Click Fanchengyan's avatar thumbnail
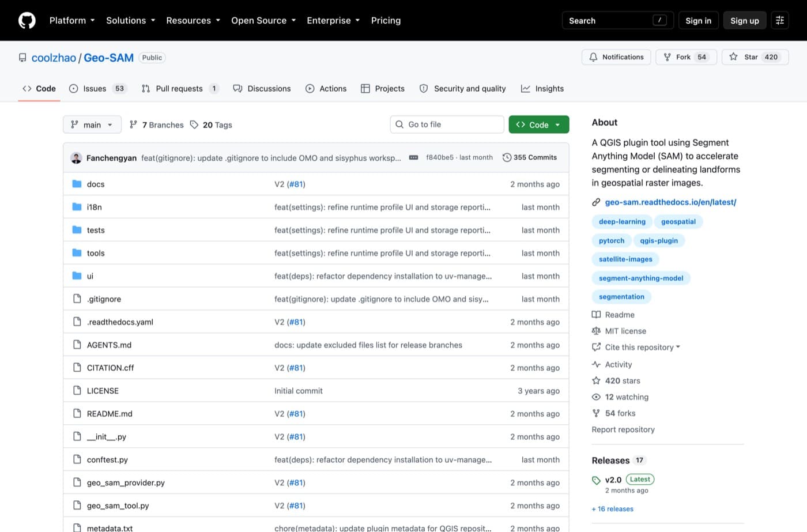Screen dimensions: 807x532 click(x=76, y=158)
